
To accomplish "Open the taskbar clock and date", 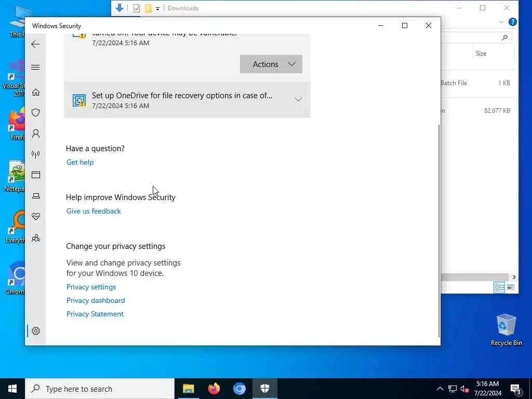I will pyautogui.click(x=487, y=389).
